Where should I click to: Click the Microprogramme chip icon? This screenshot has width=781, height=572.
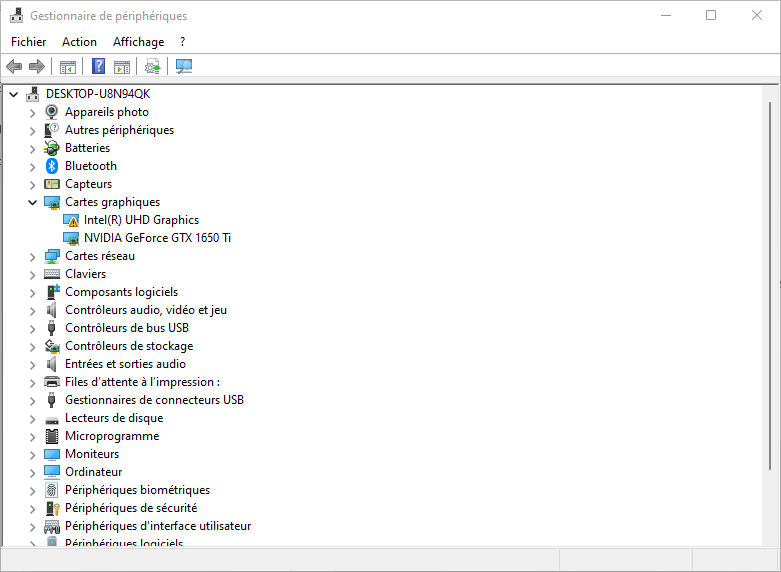pos(52,436)
